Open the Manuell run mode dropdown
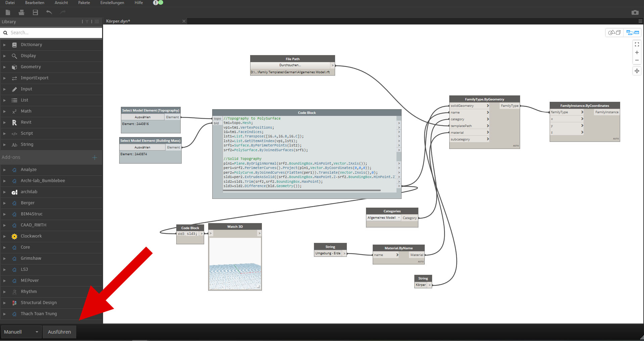The height and width of the screenshot is (341, 644). pyautogui.click(x=21, y=332)
